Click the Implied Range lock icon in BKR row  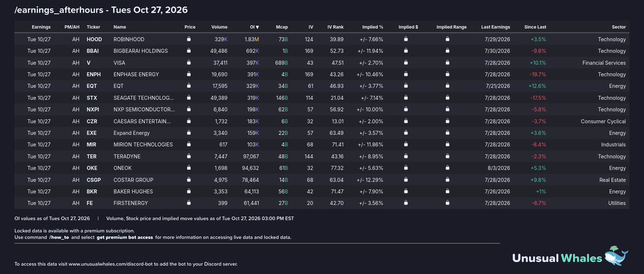coord(447,191)
